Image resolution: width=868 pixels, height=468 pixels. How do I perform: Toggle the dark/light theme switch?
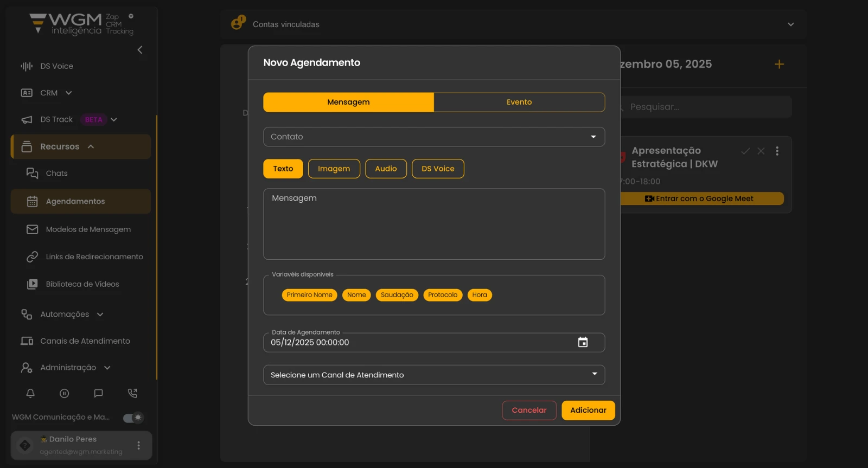click(x=133, y=418)
